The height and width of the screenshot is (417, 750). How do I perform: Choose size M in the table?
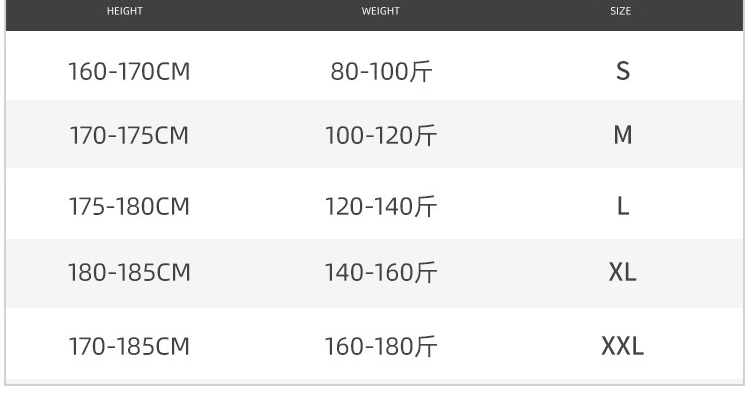click(x=622, y=135)
